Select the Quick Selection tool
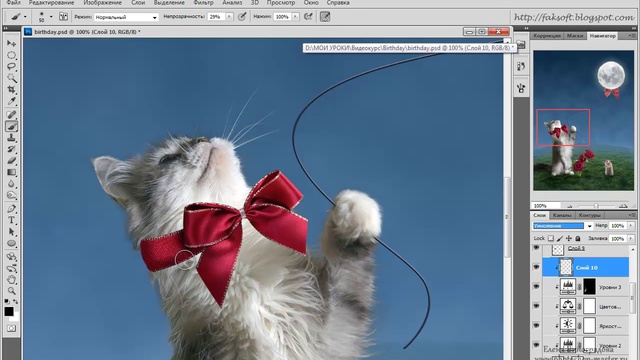 point(11,78)
